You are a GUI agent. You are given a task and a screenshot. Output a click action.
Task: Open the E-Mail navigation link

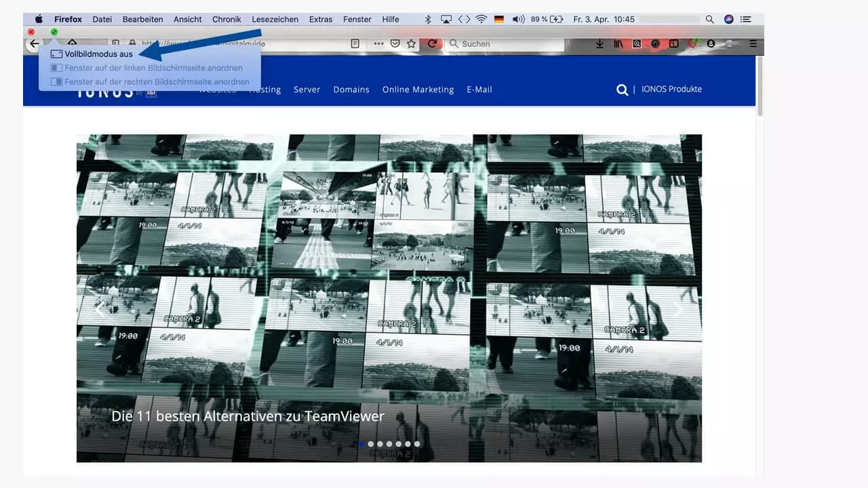[x=479, y=89]
